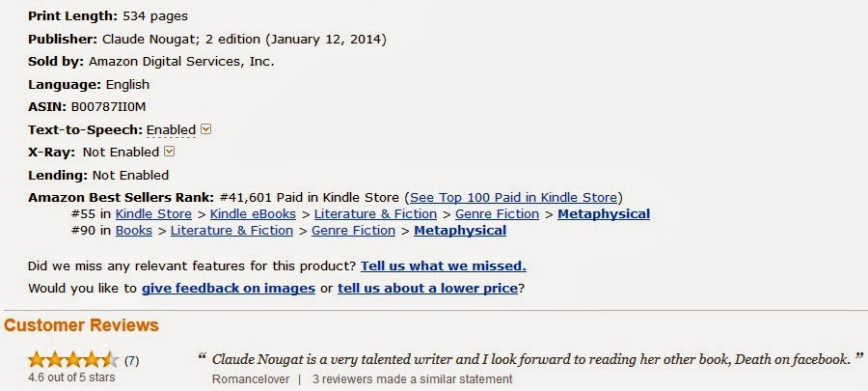Expand the Text-to-Speech dropdown arrow
The image size is (868, 391).
pyautogui.click(x=205, y=129)
